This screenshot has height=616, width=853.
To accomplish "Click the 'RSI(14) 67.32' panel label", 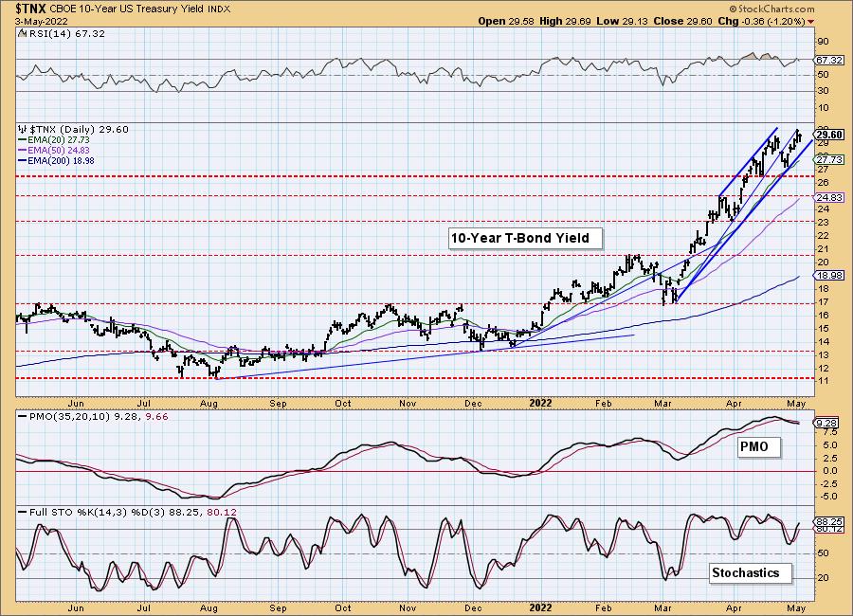I will point(65,33).
